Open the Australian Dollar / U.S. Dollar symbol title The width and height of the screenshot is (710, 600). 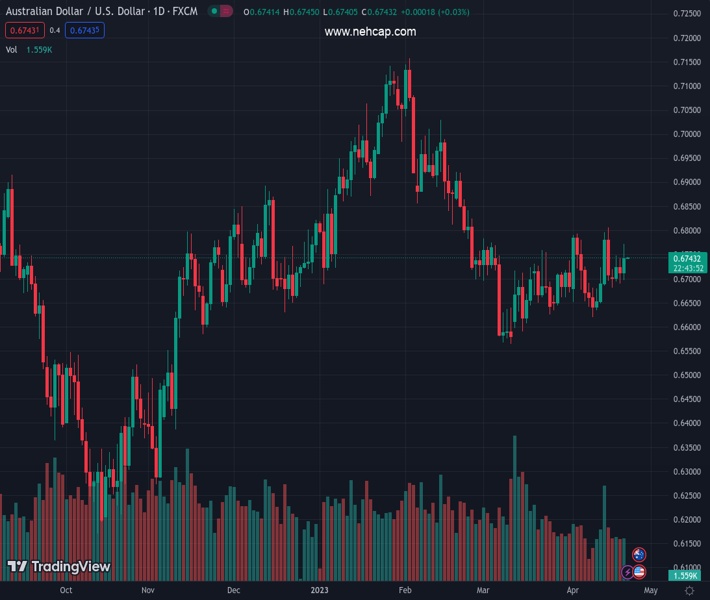101,11
